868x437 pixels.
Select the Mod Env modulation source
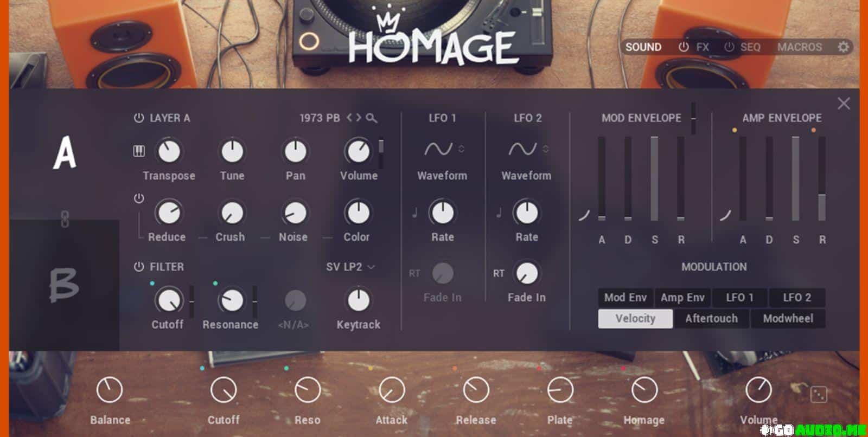coord(626,297)
